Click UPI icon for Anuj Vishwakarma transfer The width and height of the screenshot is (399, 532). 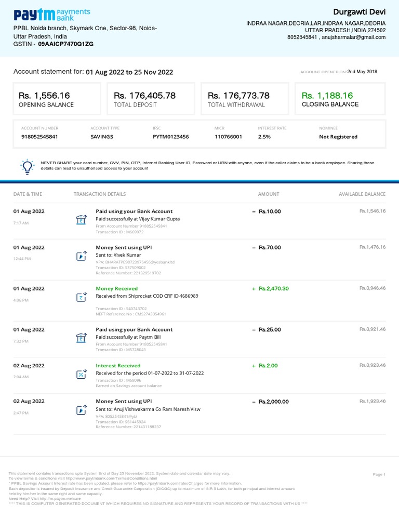[82, 410]
